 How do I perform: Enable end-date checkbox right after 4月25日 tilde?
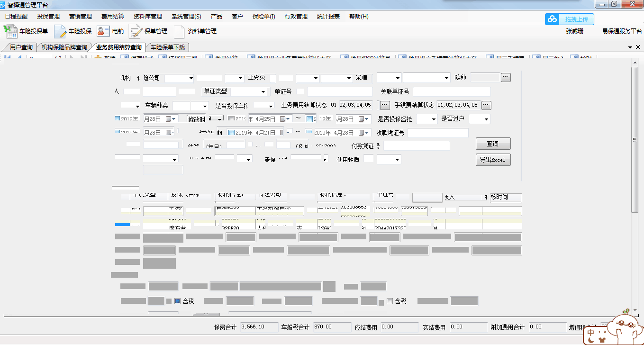click(309, 119)
